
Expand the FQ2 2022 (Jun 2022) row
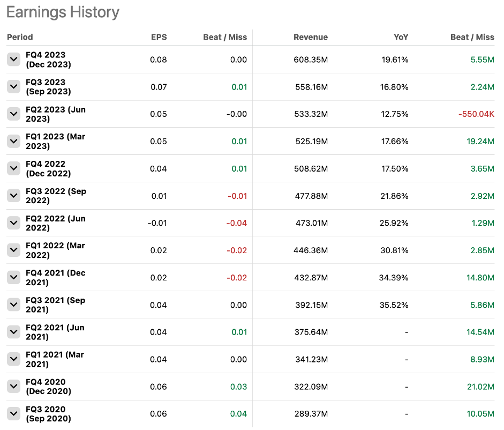pos(13,223)
